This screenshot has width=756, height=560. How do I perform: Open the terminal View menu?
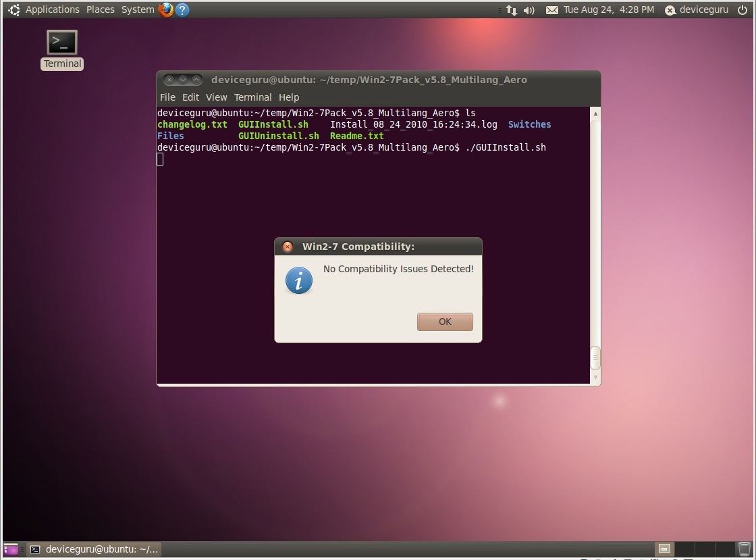click(216, 97)
